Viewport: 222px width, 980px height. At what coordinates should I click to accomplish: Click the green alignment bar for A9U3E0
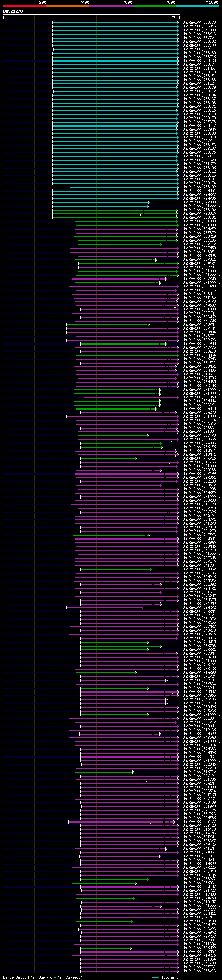pyautogui.click(x=114, y=214)
